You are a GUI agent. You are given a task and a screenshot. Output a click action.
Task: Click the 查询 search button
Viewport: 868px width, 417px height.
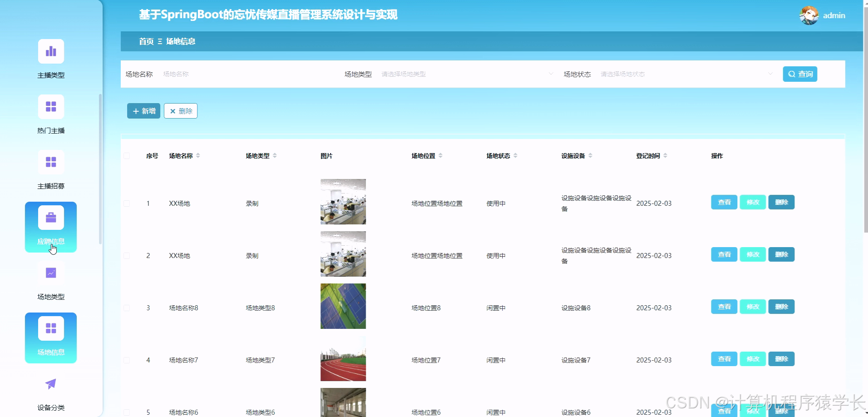[x=800, y=74]
